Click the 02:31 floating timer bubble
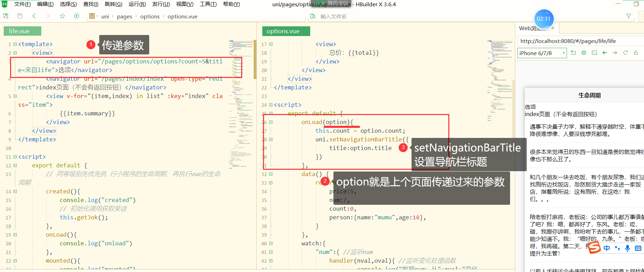The image size is (644, 272). [544, 19]
